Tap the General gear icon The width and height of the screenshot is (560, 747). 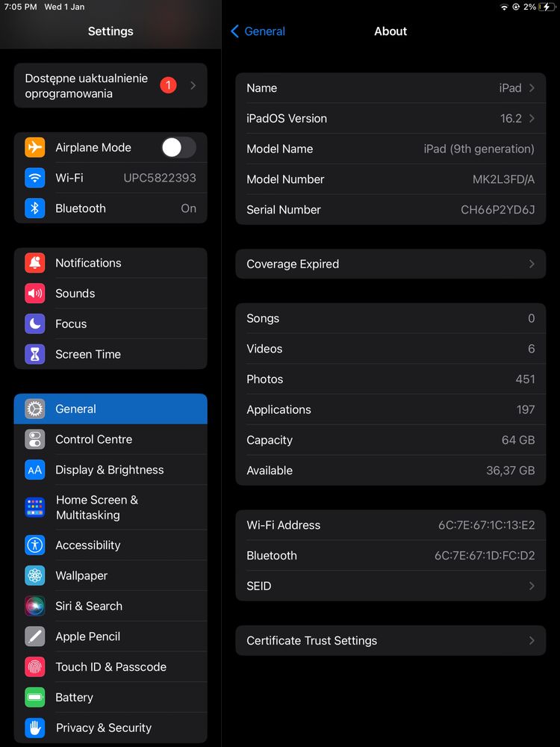35,409
